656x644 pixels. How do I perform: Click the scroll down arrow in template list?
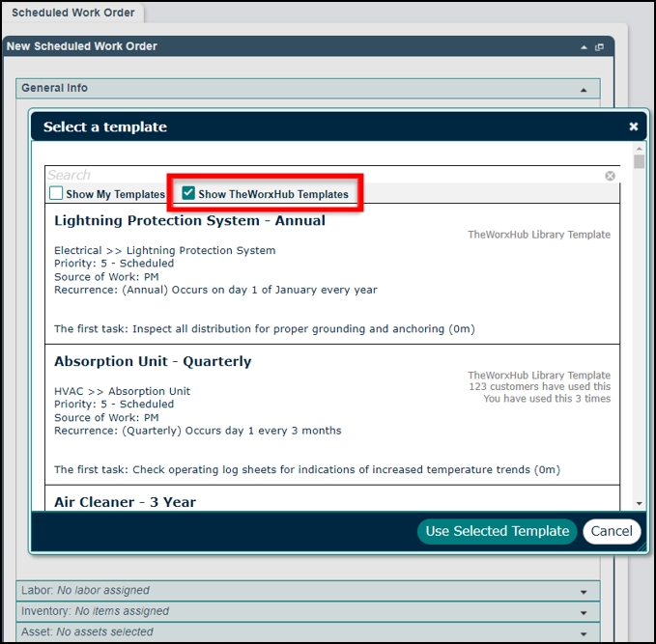click(x=639, y=503)
